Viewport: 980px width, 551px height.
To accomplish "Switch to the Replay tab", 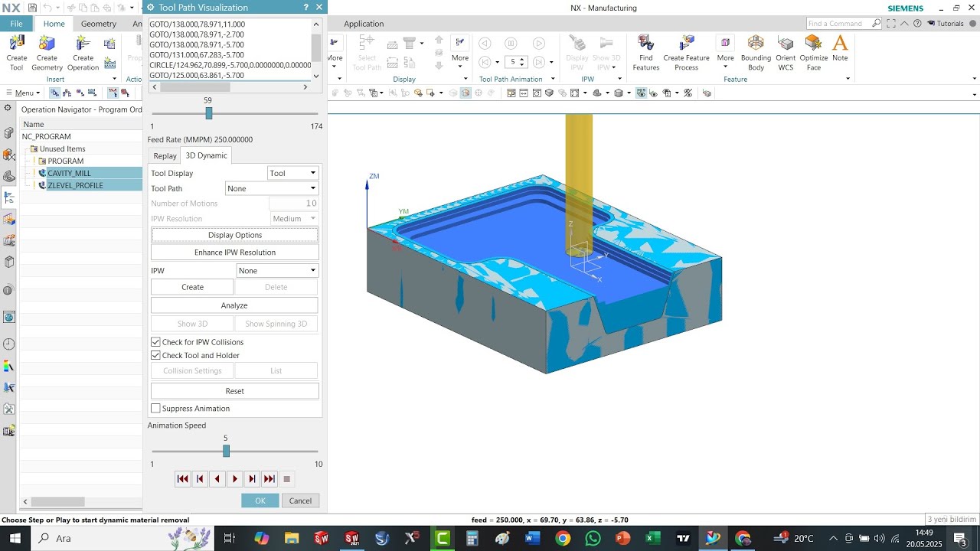I will coord(165,155).
